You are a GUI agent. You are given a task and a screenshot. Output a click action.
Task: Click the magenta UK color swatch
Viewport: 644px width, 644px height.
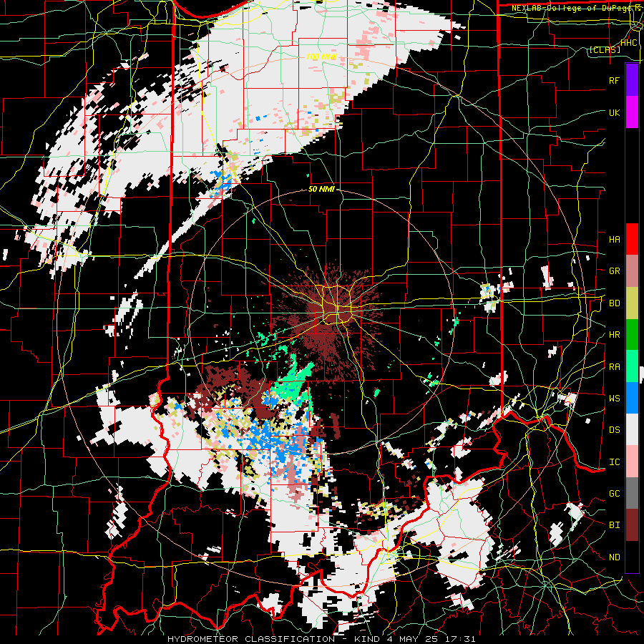(x=632, y=112)
